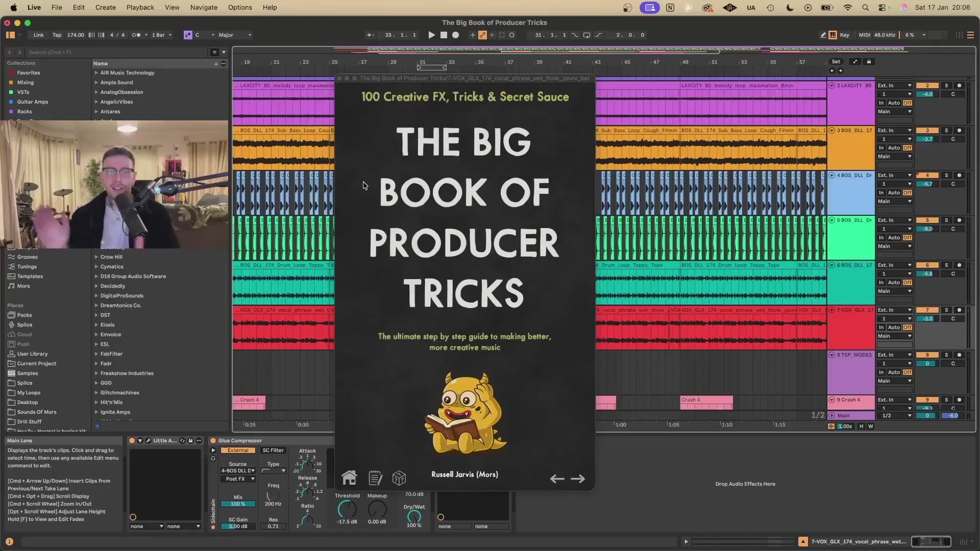The width and height of the screenshot is (980, 551).
Task: Click the Little A... plugin wrench icon
Action: pos(148,441)
